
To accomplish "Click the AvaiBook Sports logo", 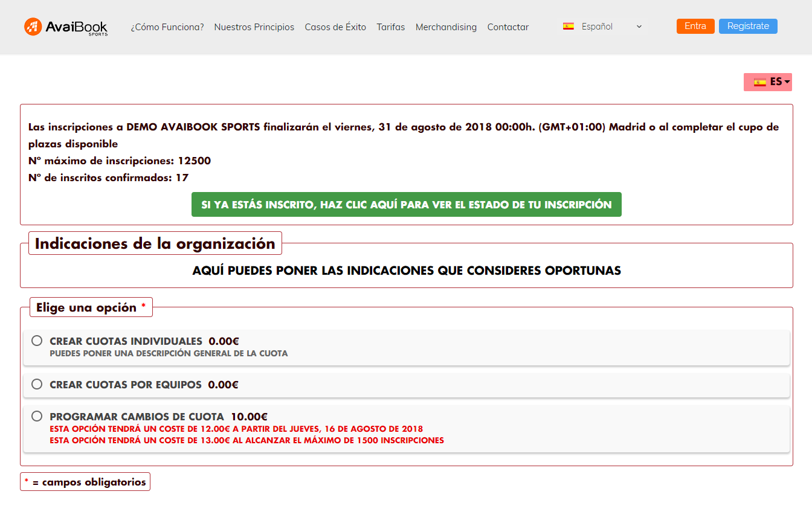I will pos(66,27).
